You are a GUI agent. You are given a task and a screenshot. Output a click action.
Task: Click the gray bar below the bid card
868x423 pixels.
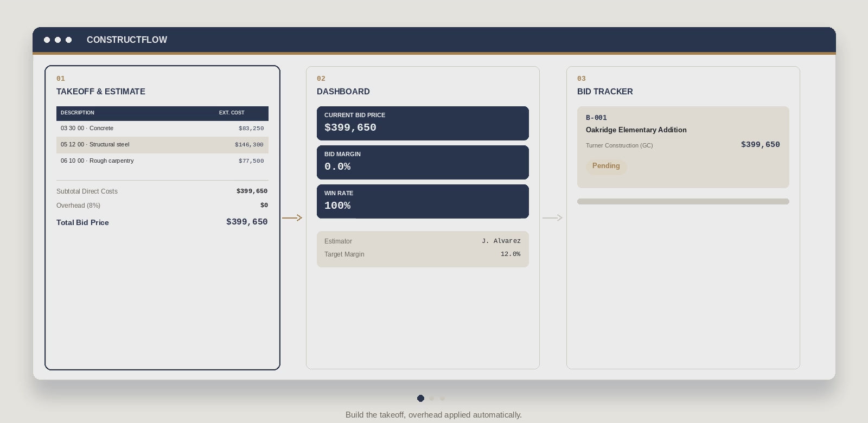[x=683, y=201]
